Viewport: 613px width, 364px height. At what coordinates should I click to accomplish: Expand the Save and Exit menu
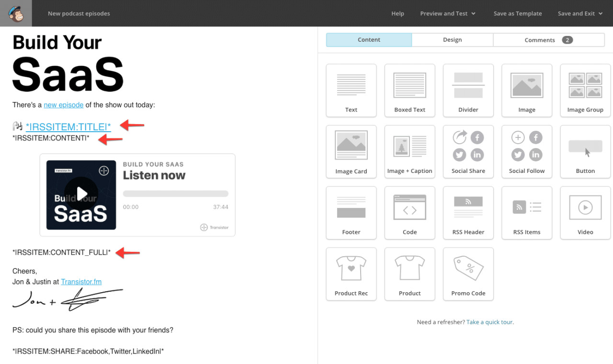(579, 13)
